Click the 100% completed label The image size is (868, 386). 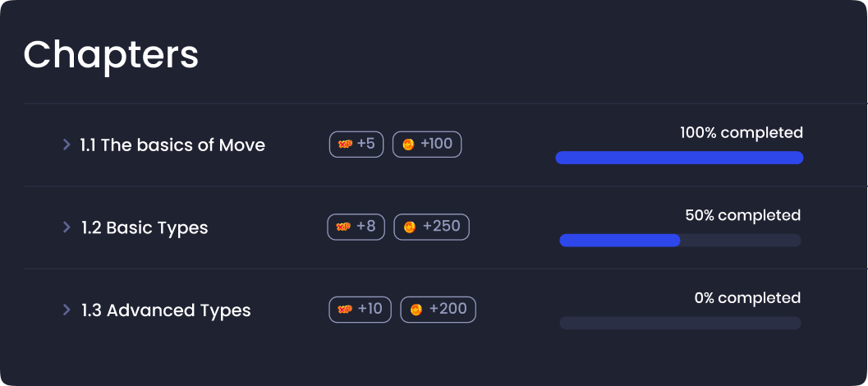(x=742, y=132)
